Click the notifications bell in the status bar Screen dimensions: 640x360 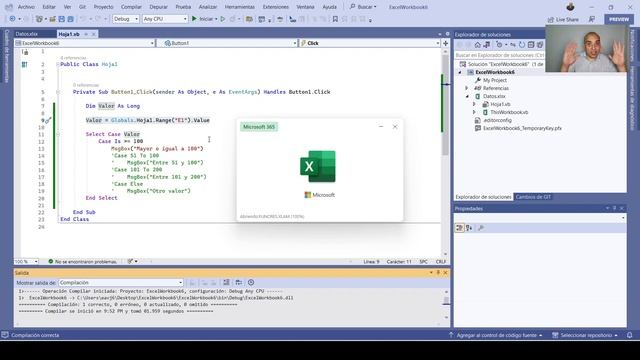(629, 335)
